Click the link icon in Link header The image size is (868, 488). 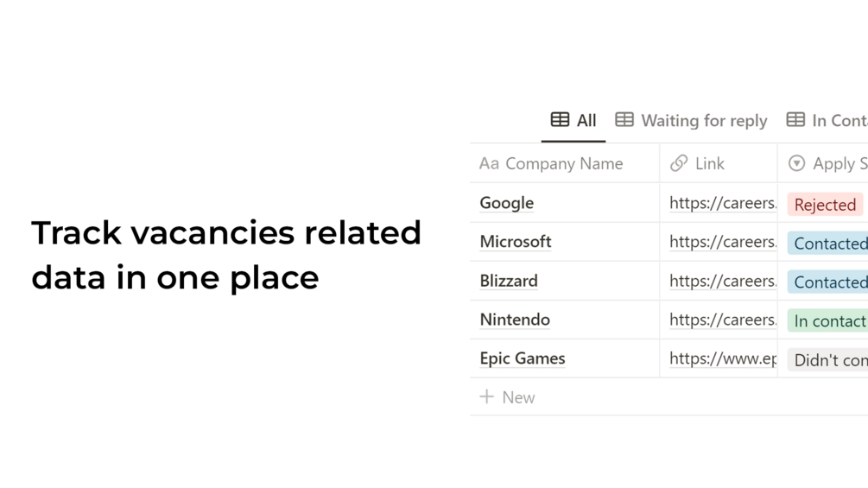679,163
